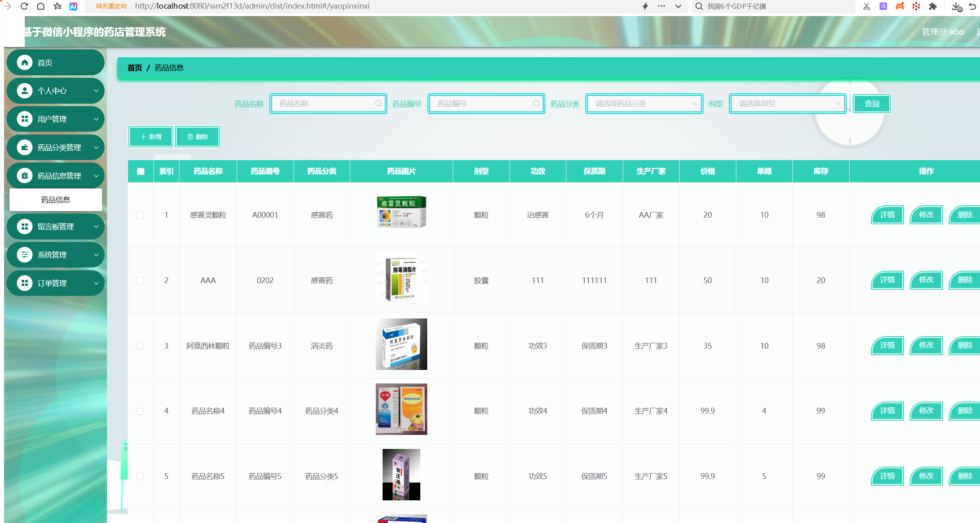Sort by the 价格 column header

708,171
